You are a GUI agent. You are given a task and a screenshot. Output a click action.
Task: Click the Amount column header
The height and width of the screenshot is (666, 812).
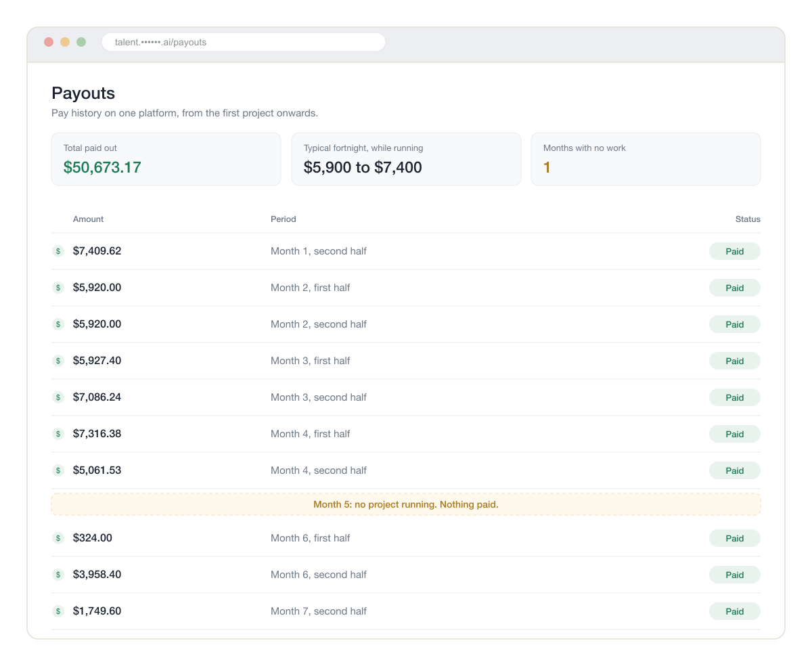[x=88, y=219]
